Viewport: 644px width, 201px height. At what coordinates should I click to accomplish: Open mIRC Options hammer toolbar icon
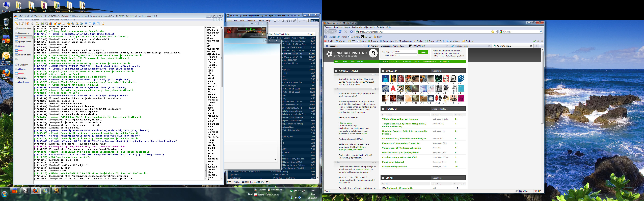click(x=22, y=24)
